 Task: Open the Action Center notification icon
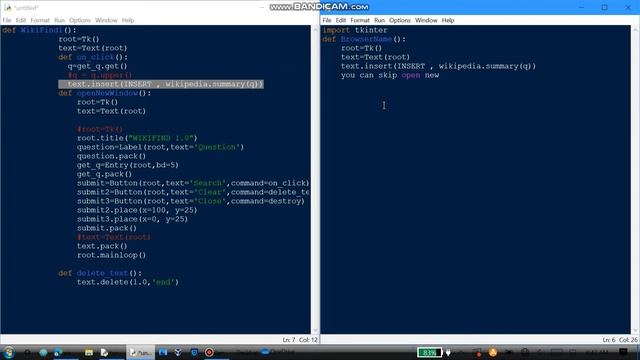point(623,352)
